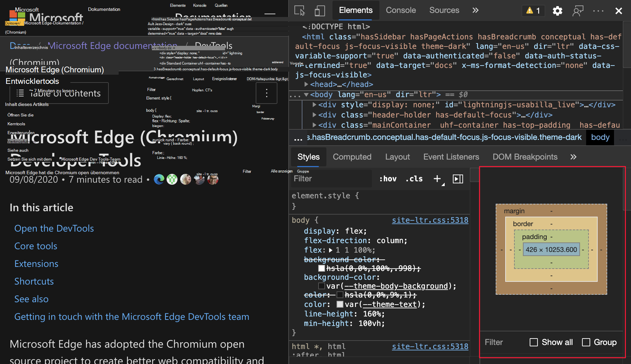The width and height of the screenshot is (631, 364).
Task: Open site-ltr.css:5318 link for body rule
Action: coord(430,220)
